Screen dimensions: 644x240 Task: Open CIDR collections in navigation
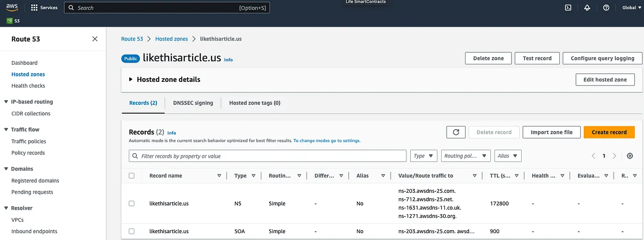tap(31, 114)
